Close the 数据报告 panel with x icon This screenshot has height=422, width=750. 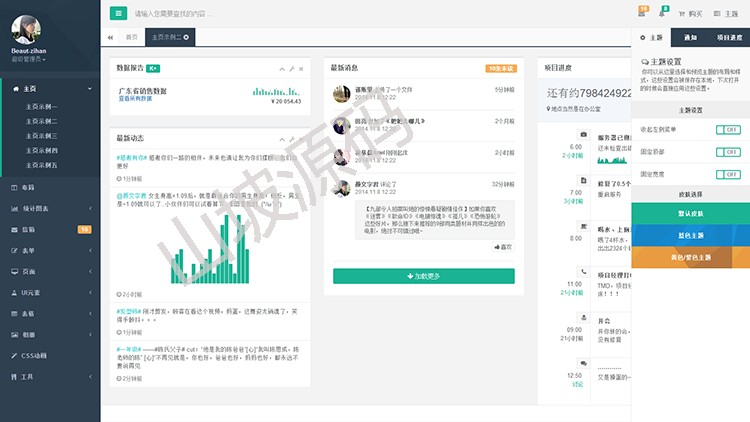point(301,69)
